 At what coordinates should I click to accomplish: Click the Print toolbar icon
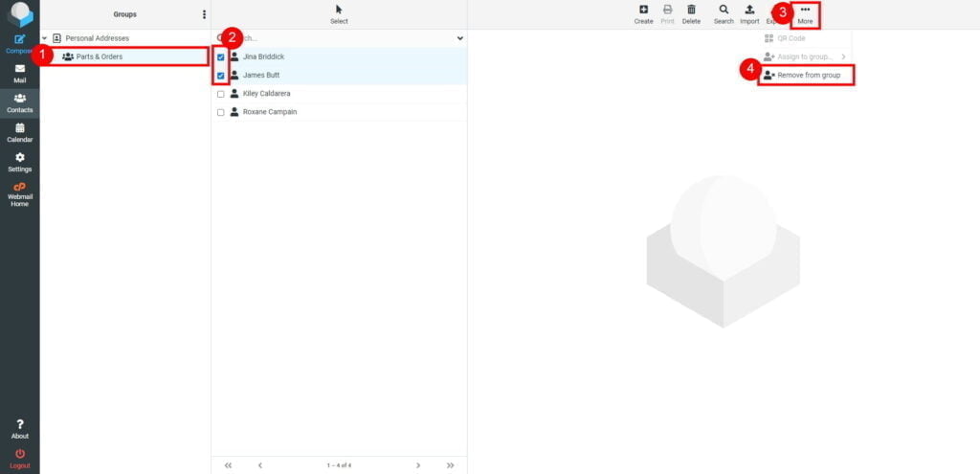coord(667,14)
